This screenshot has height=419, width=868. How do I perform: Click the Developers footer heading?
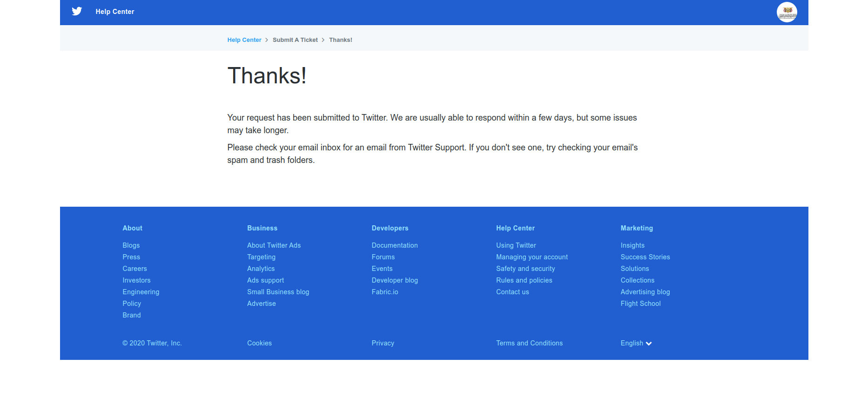[390, 228]
